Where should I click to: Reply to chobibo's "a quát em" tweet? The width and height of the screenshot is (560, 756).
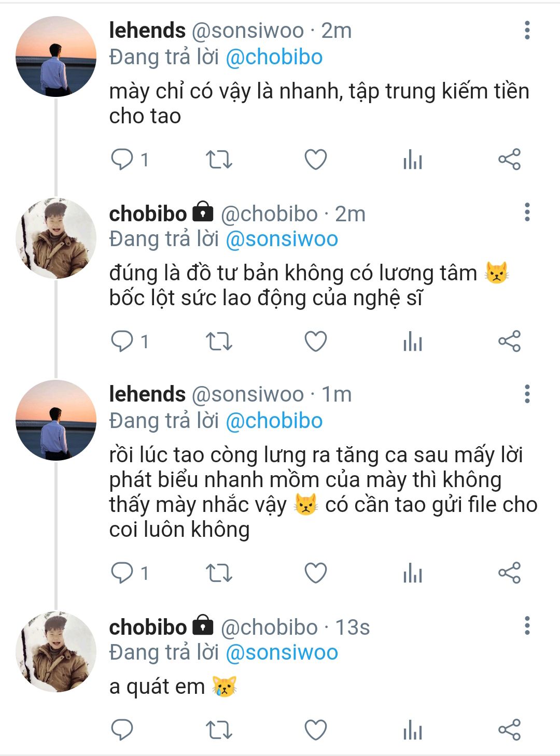click(x=122, y=730)
